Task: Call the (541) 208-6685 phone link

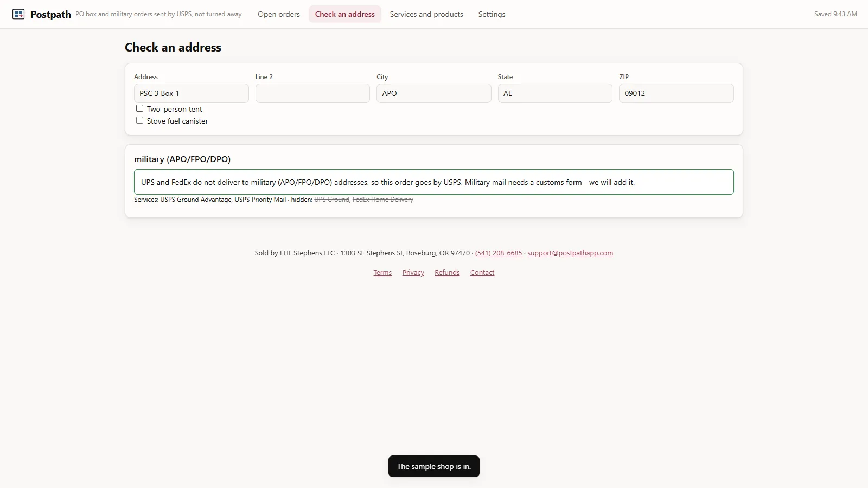Action: 499,253
